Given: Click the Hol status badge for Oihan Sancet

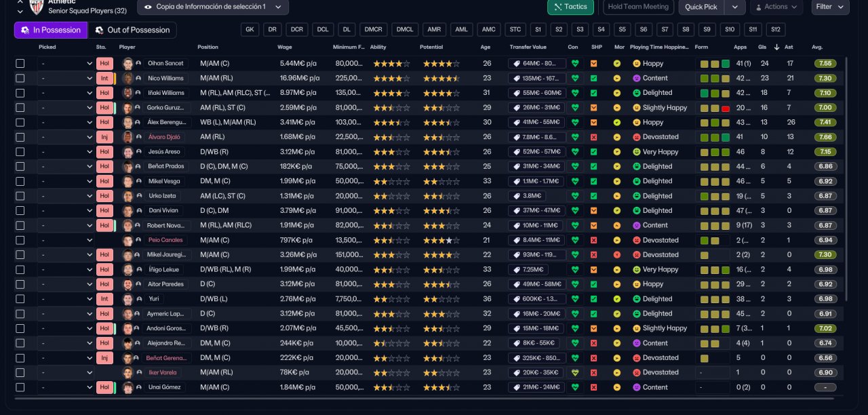Looking at the screenshot, I should click(x=104, y=64).
